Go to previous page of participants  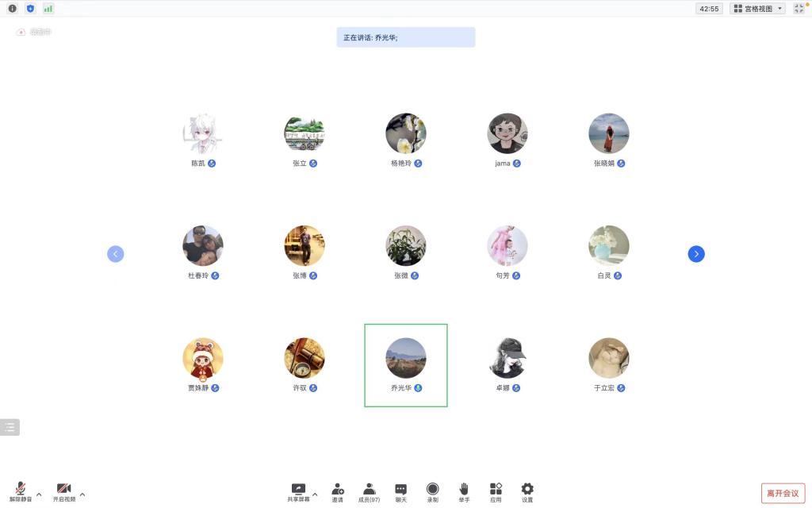(116, 254)
